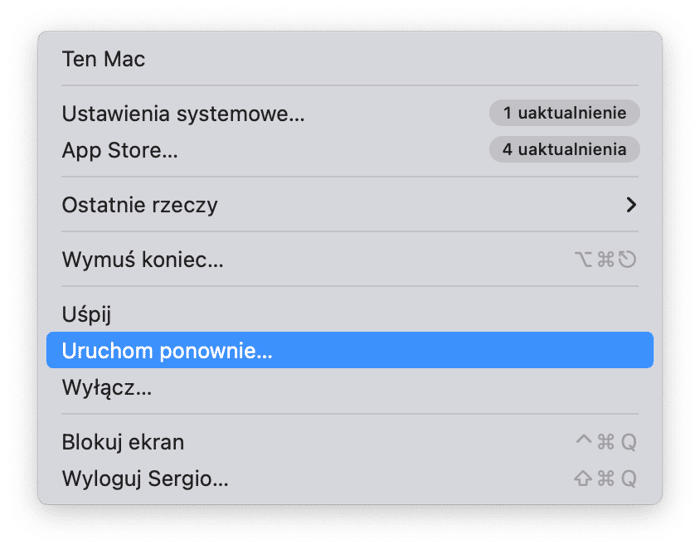The width and height of the screenshot is (700, 549).
Task: Choose Wymuś koniec… from the menu
Action: coord(142,260)
